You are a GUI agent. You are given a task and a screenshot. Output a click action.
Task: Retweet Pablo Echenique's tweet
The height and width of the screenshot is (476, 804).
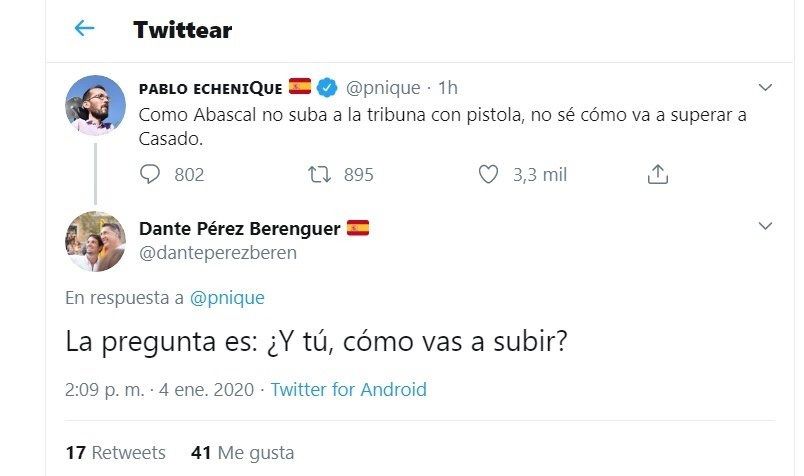point(320,174)
